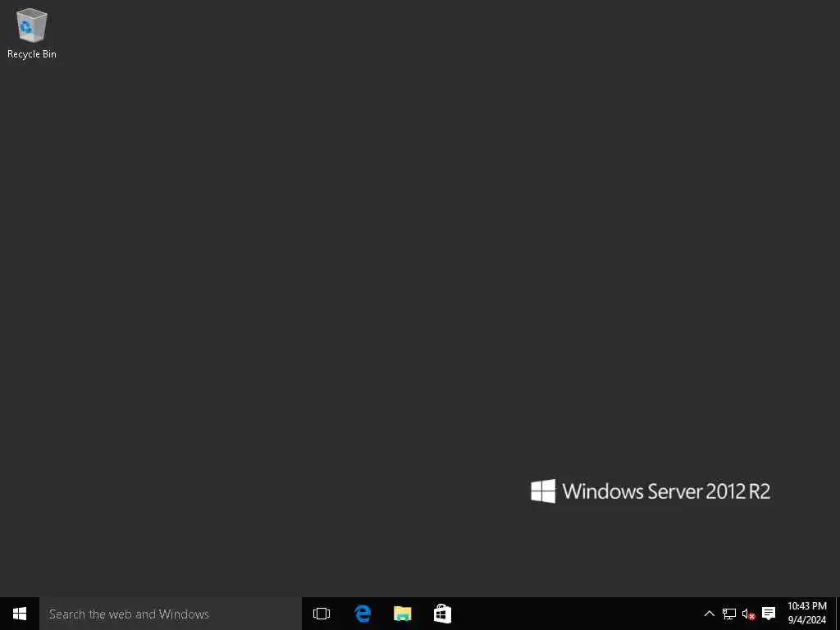
Task: Open the Store app from the taskbar
Action: pyautogui.click(x=442, y=614)
